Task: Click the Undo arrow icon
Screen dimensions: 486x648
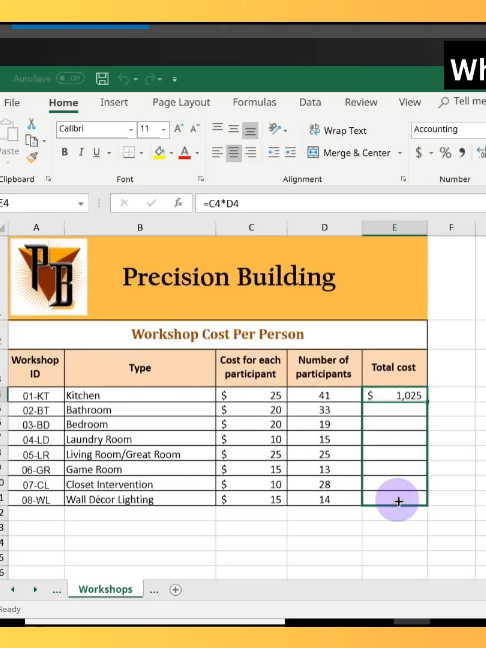Action: [124, 79]
